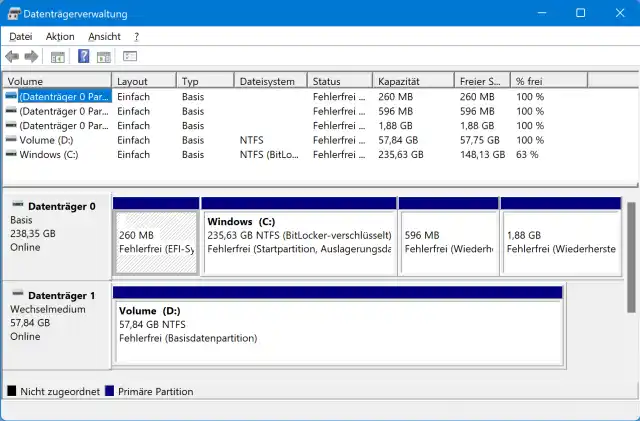Select the 260 MB EFI partition block
The height and width of the screenshot is (421, 640).
(x=155, y=241)
